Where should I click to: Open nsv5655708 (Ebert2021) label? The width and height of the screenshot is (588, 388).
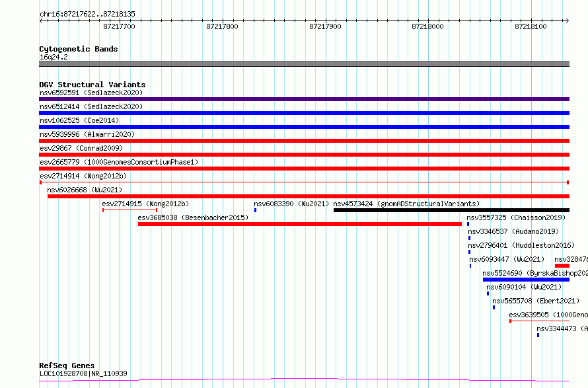tap(536, 301)
